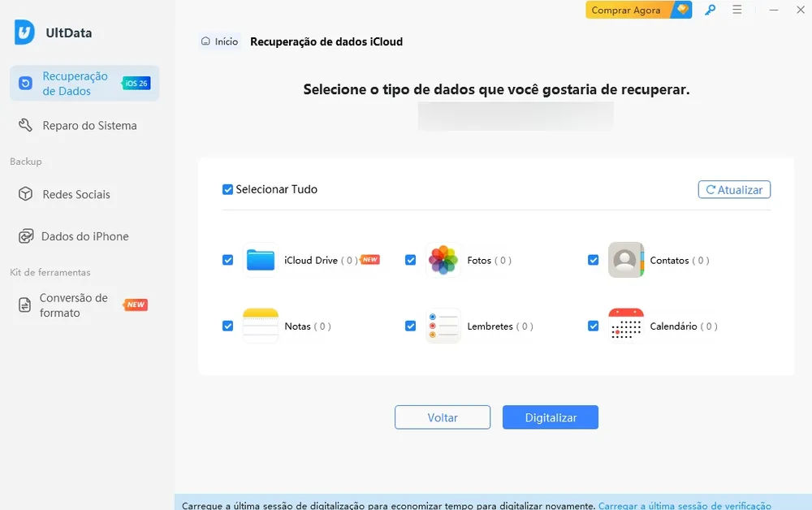Toggle the iCloud Drive checkbox
812x510 pixels.
228,260
